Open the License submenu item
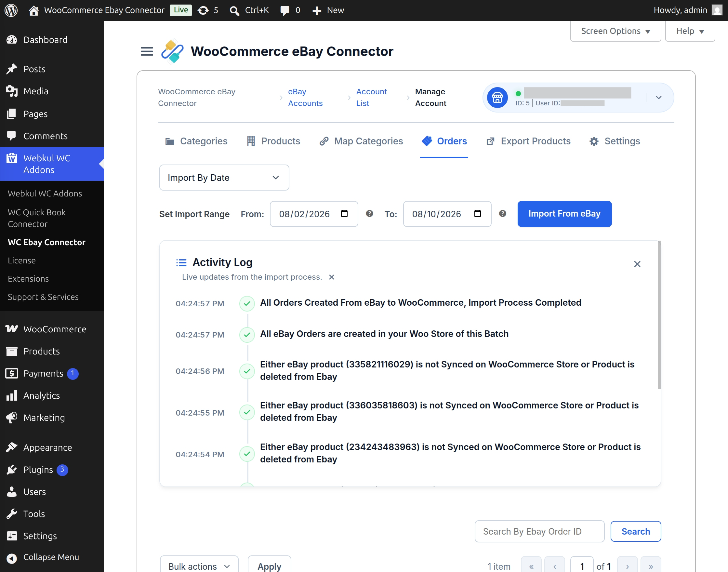Viewport: 728px width, 572px height. tap(22, 260)
